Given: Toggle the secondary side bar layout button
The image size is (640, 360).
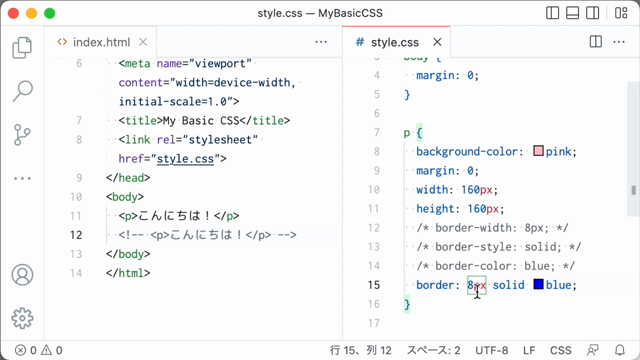Looking at the screenshot, I should coord(592,13).
